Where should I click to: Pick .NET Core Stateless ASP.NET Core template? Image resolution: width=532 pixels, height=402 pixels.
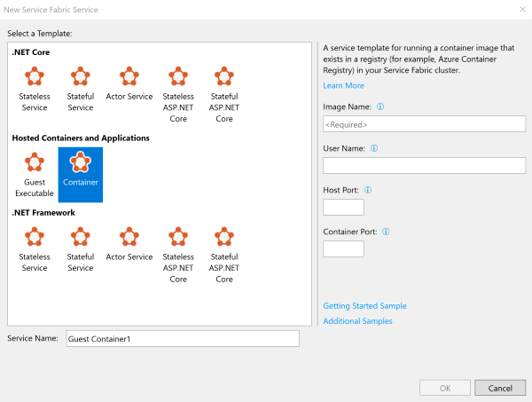tap(178, 94)
